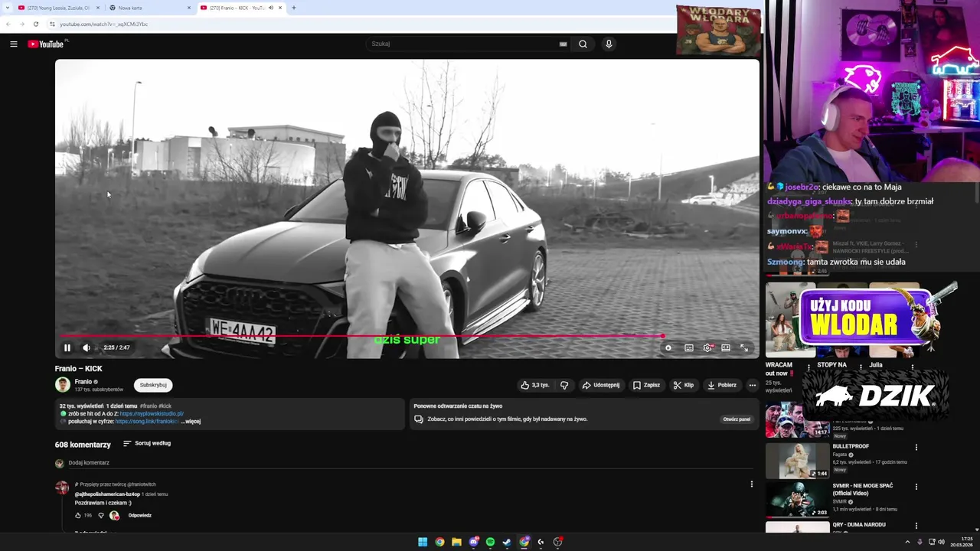Save the video with Zapisz
The image size is (980, 551).
(x=646, y=385)
